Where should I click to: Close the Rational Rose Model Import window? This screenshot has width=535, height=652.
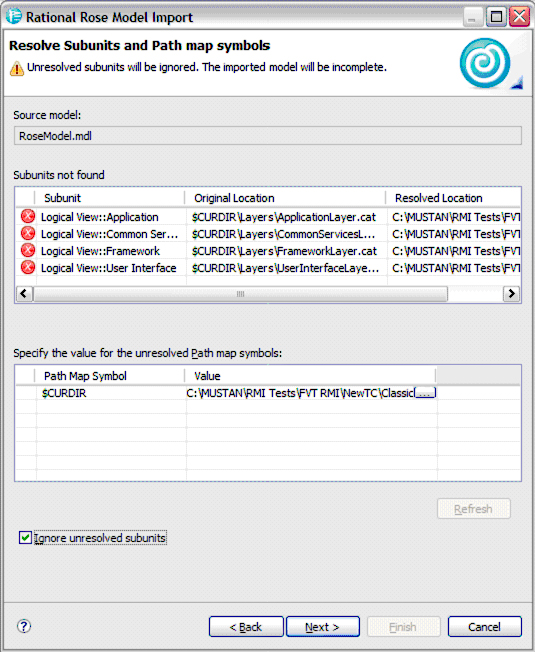tap(520, 17)
